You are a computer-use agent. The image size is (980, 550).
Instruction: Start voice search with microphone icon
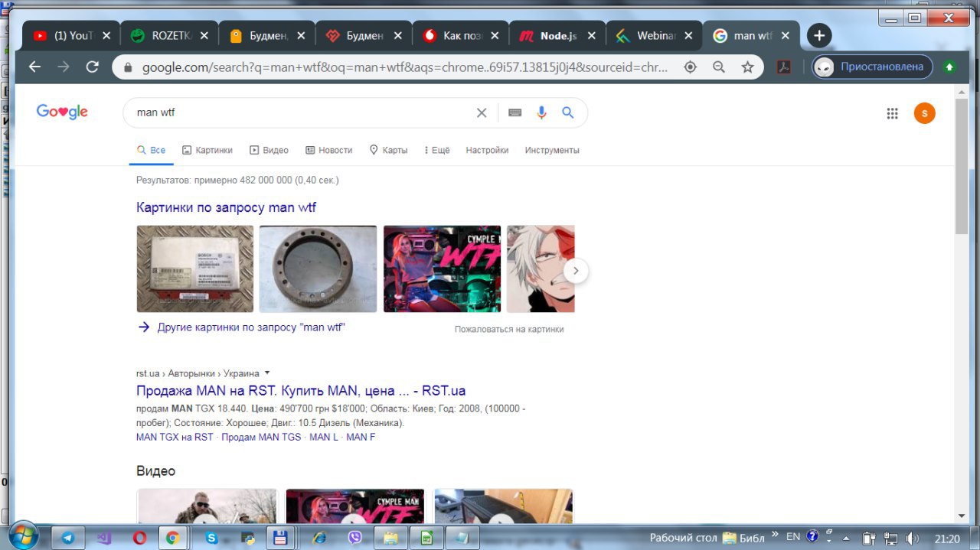pos(542,112)
